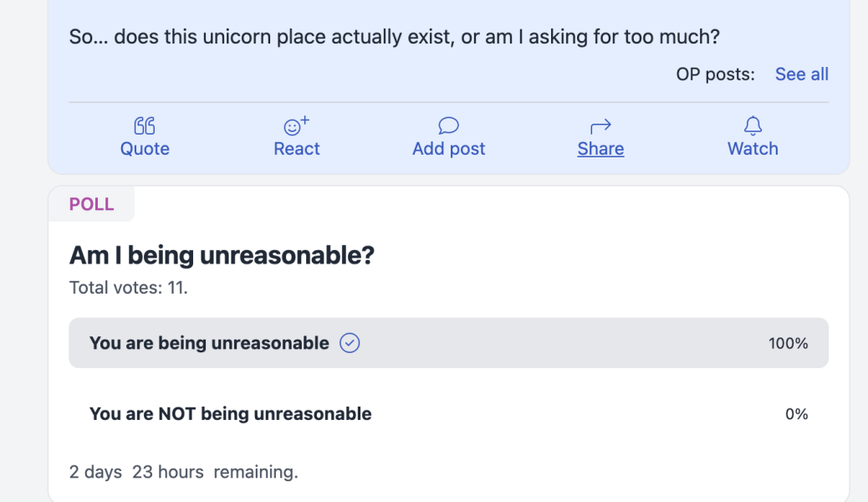Screen dimensions: 868x502
Task: Click the checkmark circle on voted option
Action: coord(350,343)
